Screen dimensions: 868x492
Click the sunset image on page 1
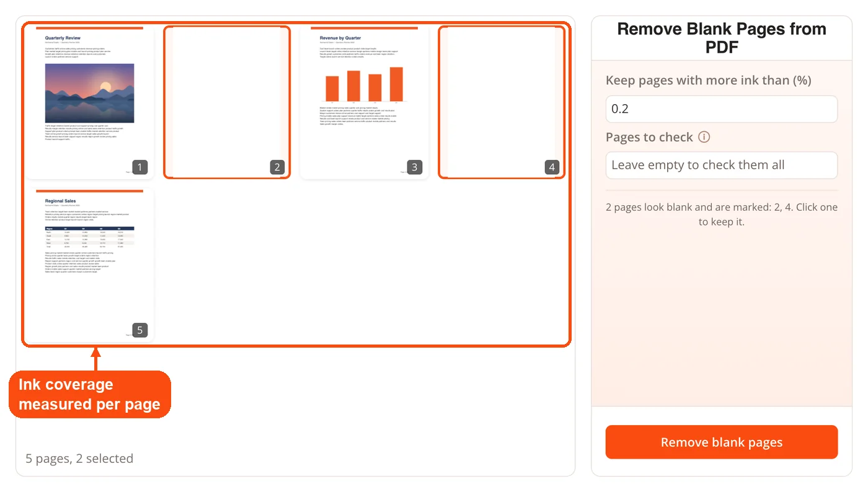click(x=89, y=93)
